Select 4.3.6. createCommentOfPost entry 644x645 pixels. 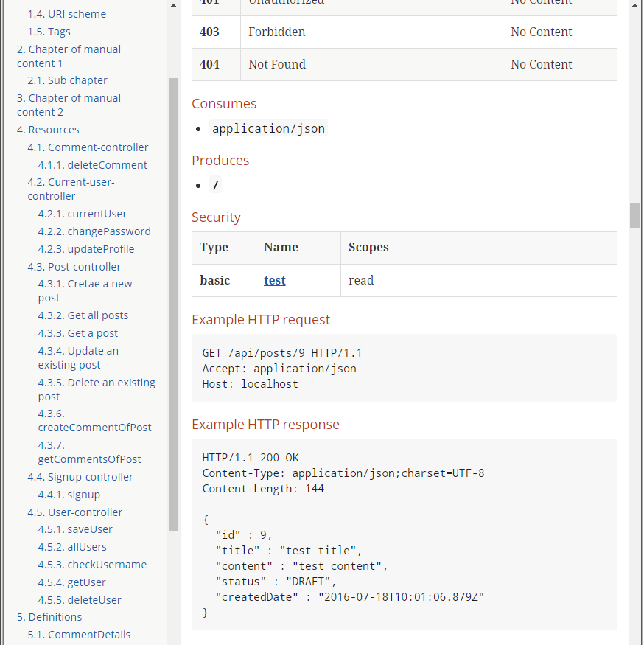point(94,420)
